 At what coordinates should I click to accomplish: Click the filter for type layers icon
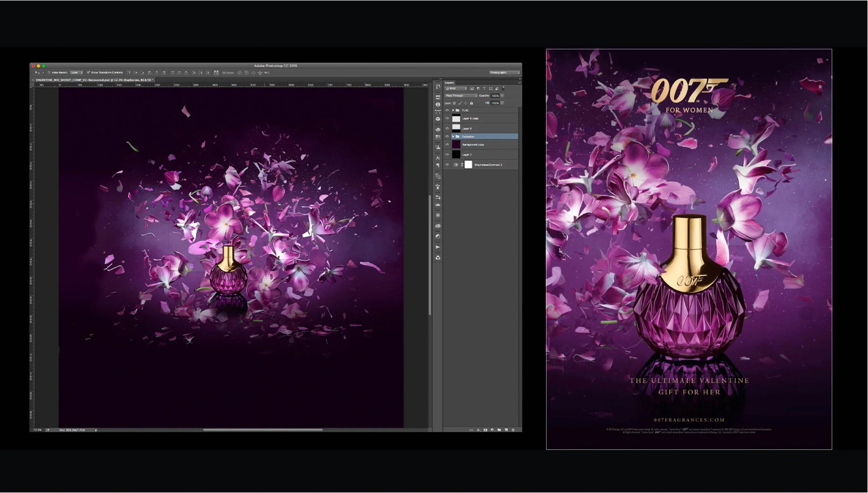coord(484,88)
